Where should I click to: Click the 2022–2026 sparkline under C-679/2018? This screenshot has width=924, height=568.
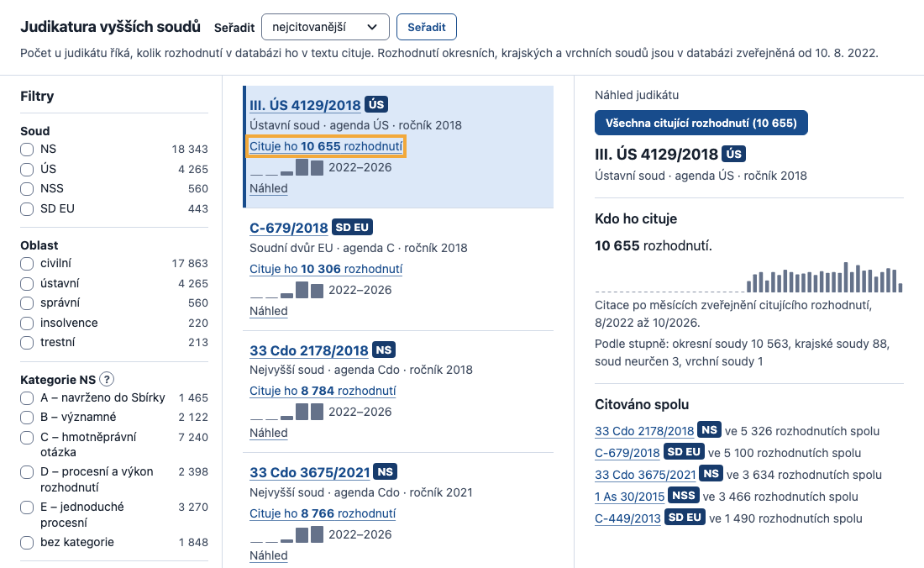coord(287,290)
